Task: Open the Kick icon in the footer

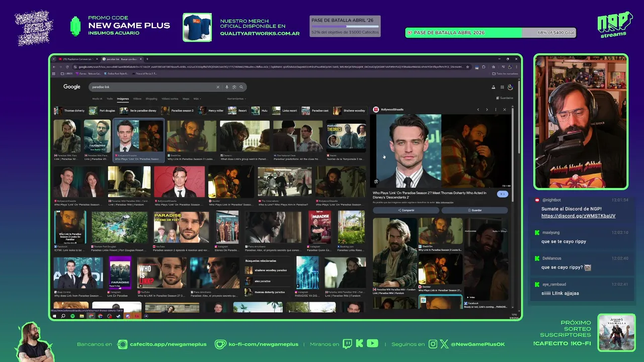Action: 360,344
